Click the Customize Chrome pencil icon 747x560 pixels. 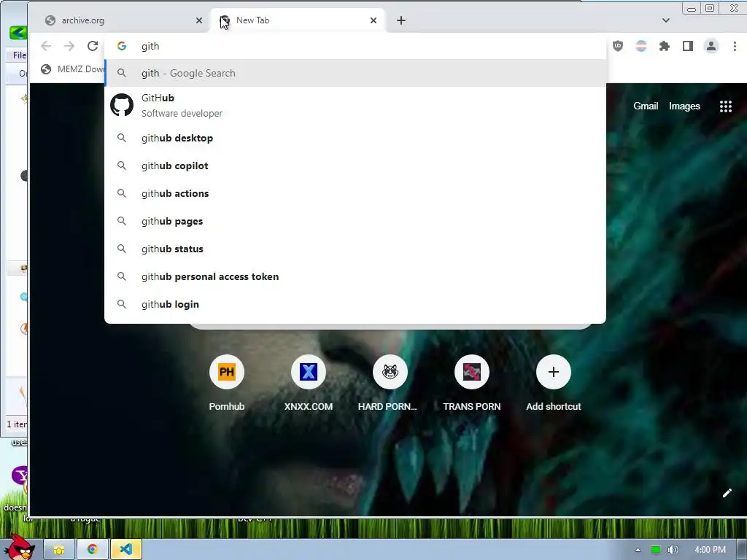[x=727, y=493]
